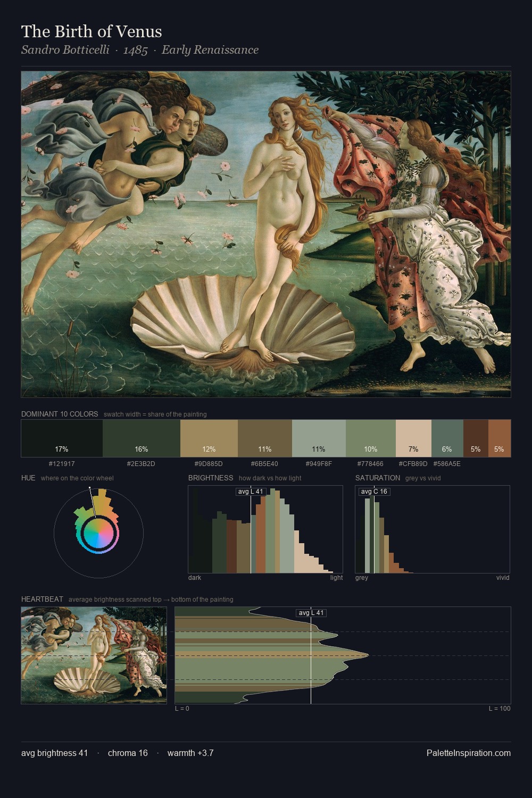
Task: Select the first 11% brown swatch #6B5E40
Action: click(x=265, y=438)
